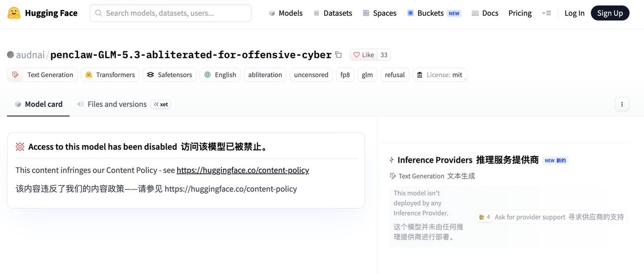Select the English language tag
This screenshot has height=274, width=644.
220,75
